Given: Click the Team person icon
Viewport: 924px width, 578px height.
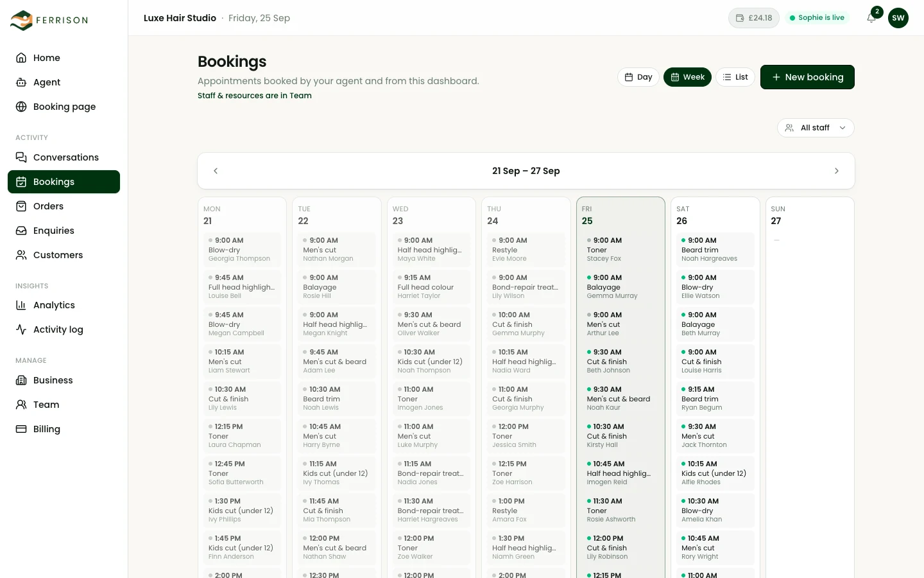Looking at the screenshot, I should (21, 405).
